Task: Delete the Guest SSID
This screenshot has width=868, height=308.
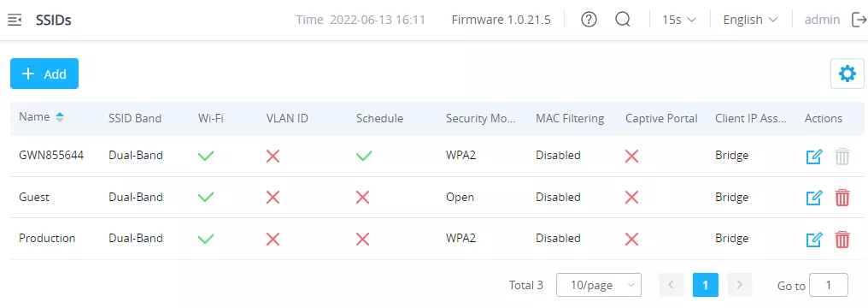Action: point(842,198)
